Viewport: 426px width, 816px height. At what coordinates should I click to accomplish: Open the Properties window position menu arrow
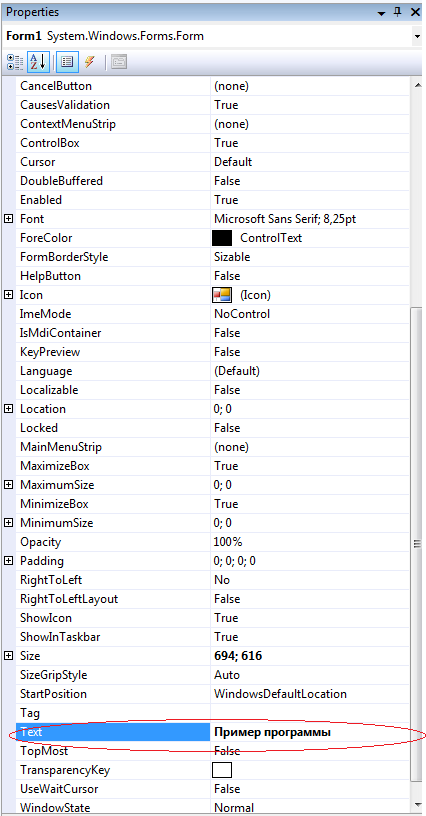[x=382, y=12]
